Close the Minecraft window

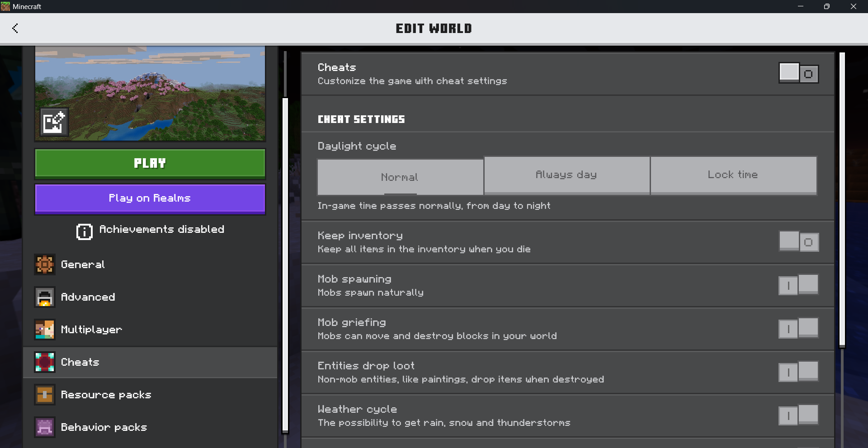click(854, 6)
